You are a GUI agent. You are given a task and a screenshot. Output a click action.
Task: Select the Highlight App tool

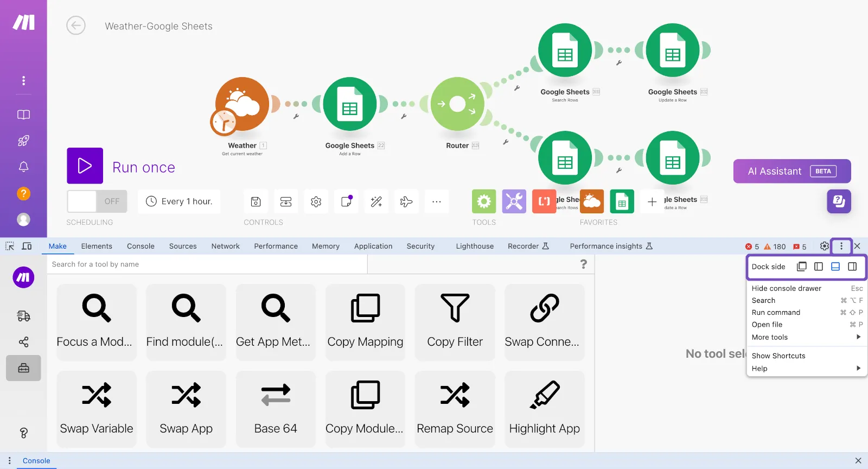point(545,409)
